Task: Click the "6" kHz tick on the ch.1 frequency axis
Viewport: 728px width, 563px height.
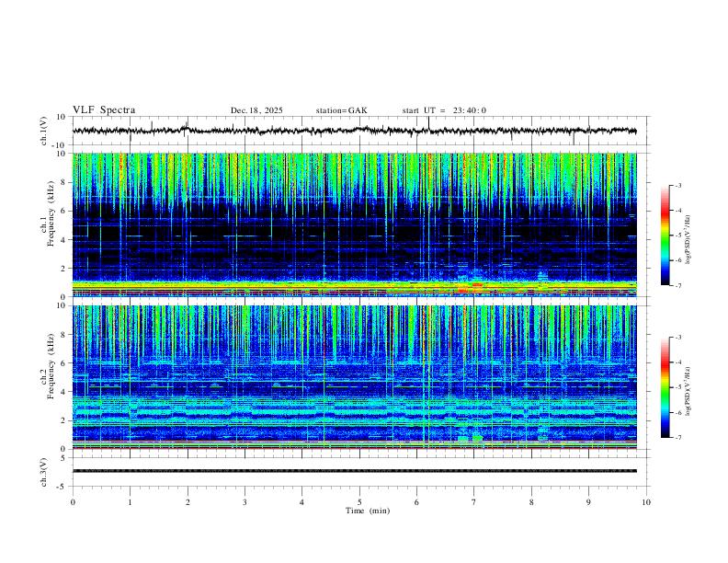Action: click(x=63, y=211)
